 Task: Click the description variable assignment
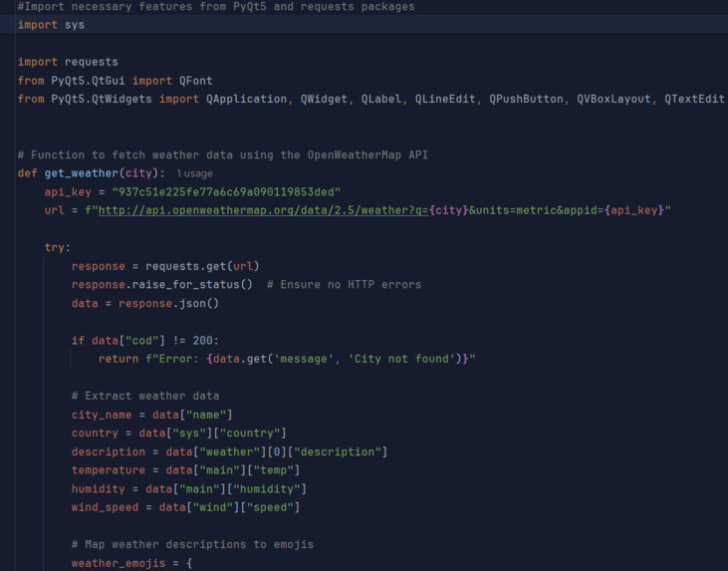pyautogui.click(x=109, y=452)
